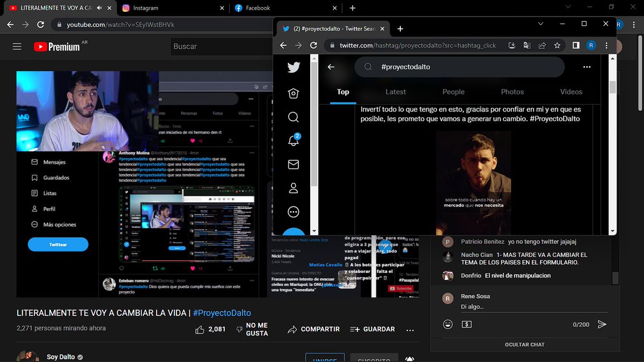Click Twitter page vertical scrollbar thumb
This screenshot has width=644, height=362.
(612, 87)
